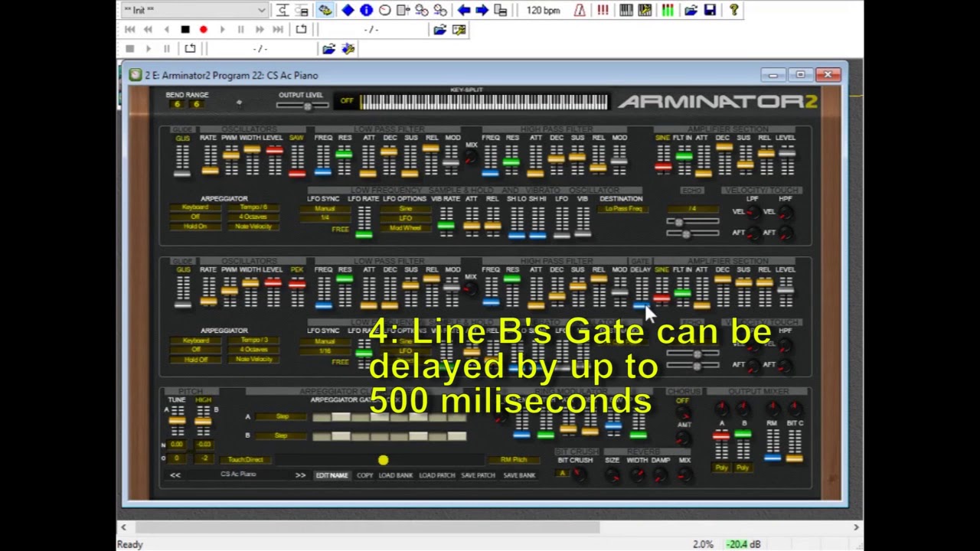Click the gray stop square, third toolbar row
The image size is (980, 551).
[x=129, y=48]
